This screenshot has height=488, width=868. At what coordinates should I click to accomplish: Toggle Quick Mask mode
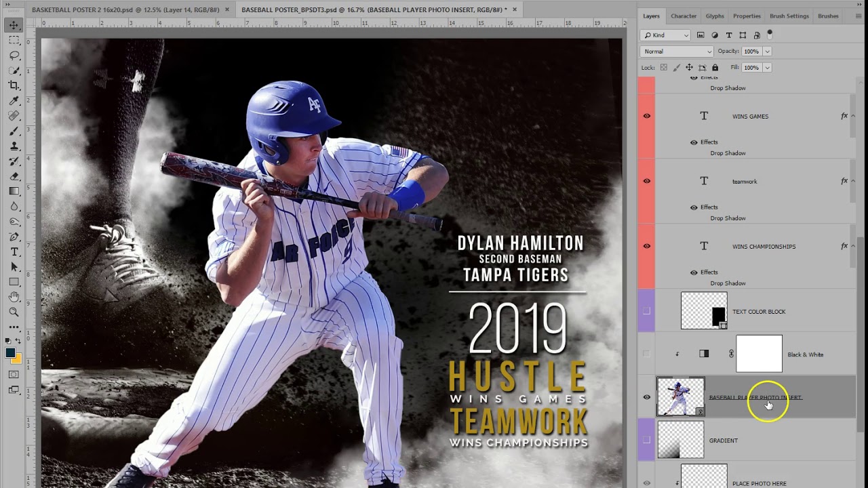tap(14, 374)
